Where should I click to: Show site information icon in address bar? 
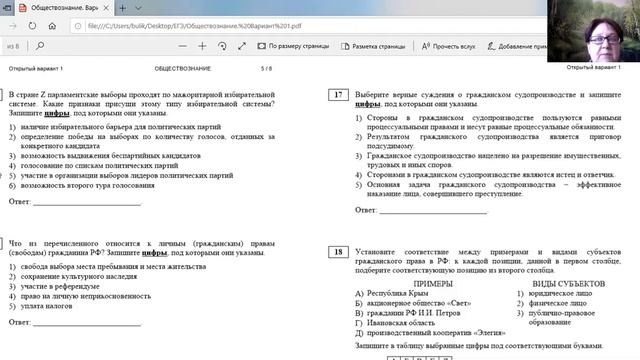tap(78, 26)
